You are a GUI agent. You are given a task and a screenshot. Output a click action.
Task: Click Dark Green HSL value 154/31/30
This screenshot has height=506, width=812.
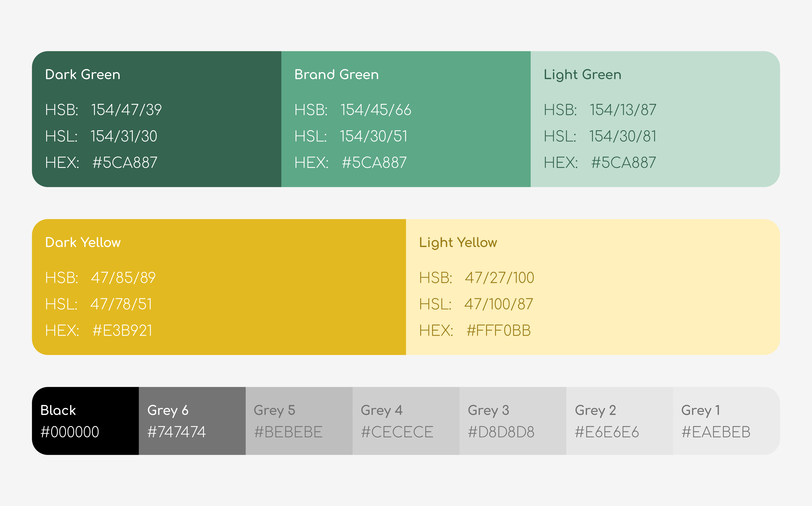pos(124,136)
